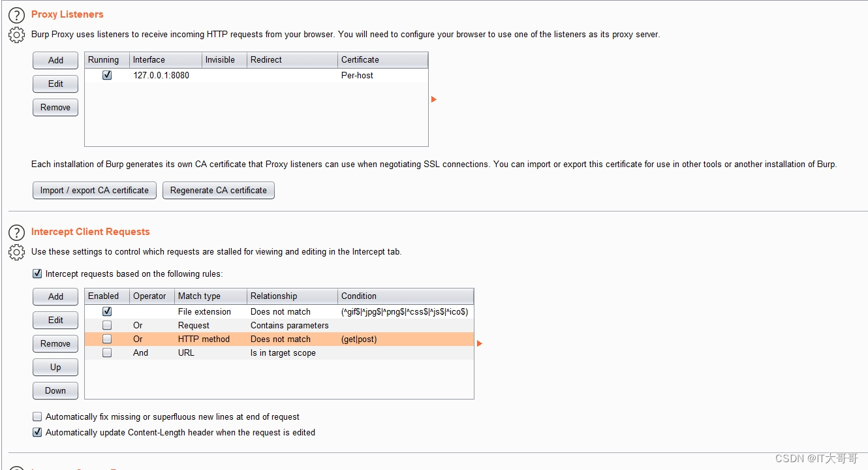Select the Is in target scope cell
Viewport: 868px width, 470px height.
click(292, 352)
